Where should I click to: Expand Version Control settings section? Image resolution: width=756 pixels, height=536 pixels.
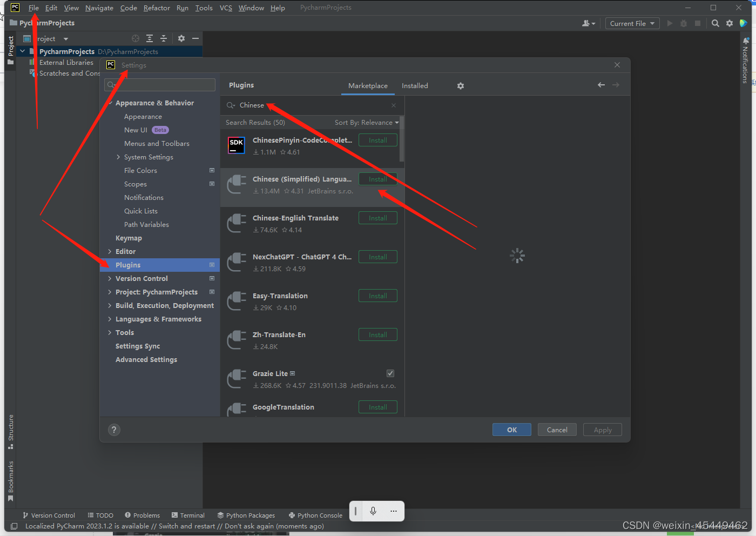point(110,279)
